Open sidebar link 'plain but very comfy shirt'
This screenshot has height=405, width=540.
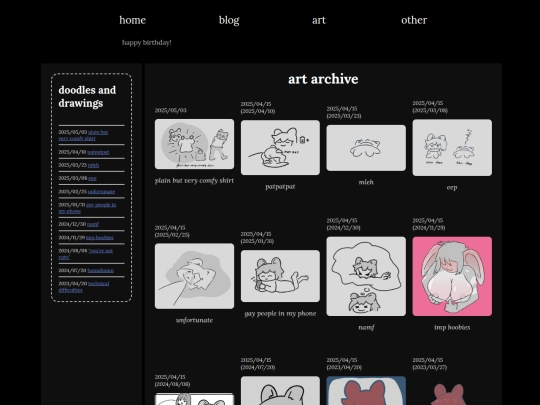83,135
